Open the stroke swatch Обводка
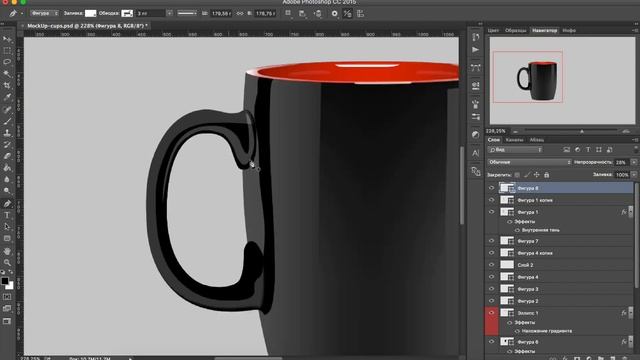Image resolution: width=640 pixels, height=360 pixels. coord(127,13)
